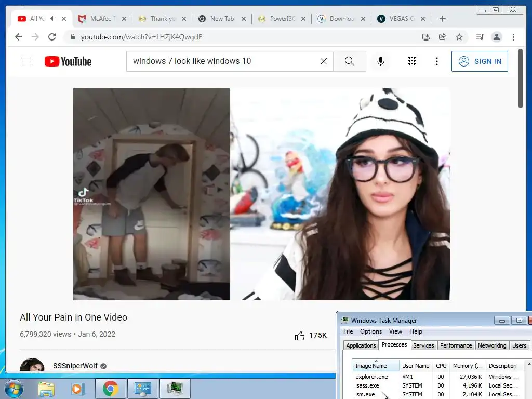Open Help menu in Task Manager
Viewport: 532px width, 399px height.
click(416, 331)
